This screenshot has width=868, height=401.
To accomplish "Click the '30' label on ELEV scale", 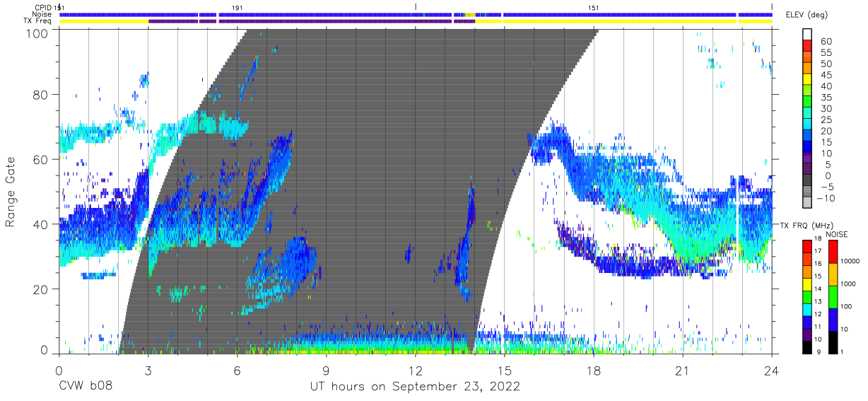I will point(826,108).
